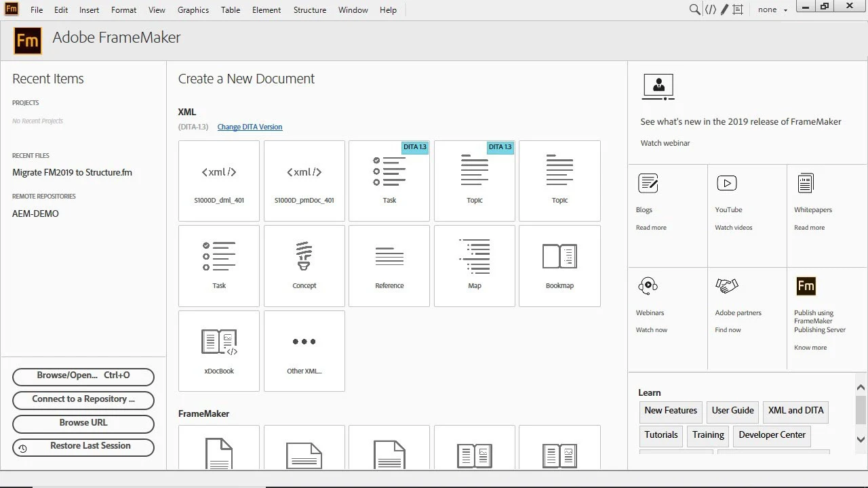The height and width of the screenshot is (488, 868).
Task: Click the Learn panel scroll down arrow
Action: coord(861,439)
